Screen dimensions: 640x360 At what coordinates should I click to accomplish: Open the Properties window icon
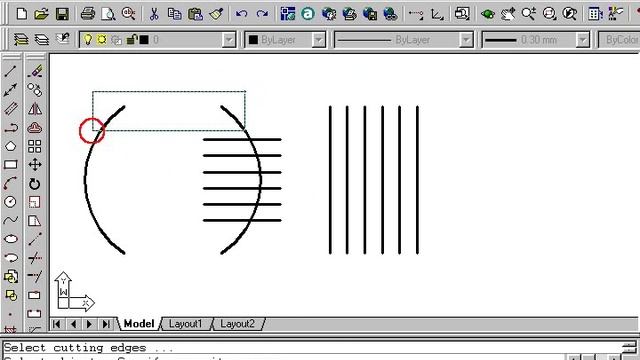(595, 14)
